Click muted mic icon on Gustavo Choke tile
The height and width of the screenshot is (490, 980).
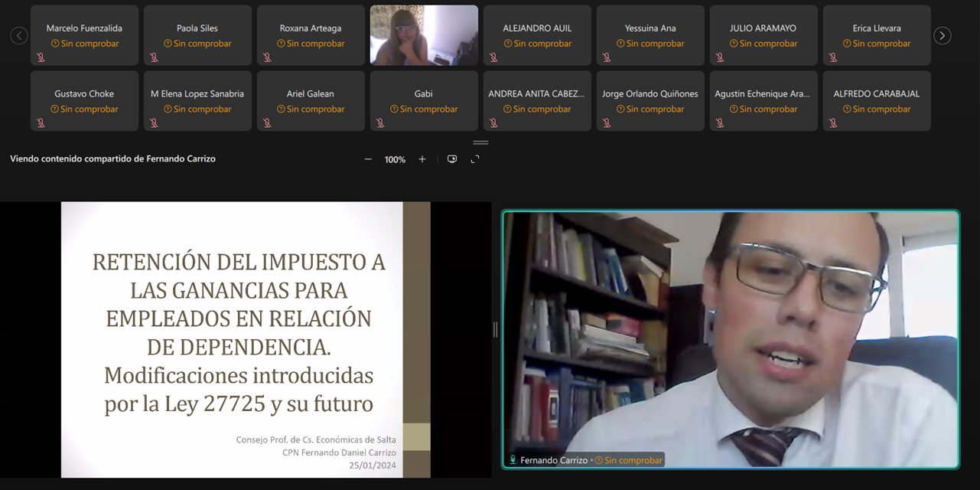click(41, 122)
